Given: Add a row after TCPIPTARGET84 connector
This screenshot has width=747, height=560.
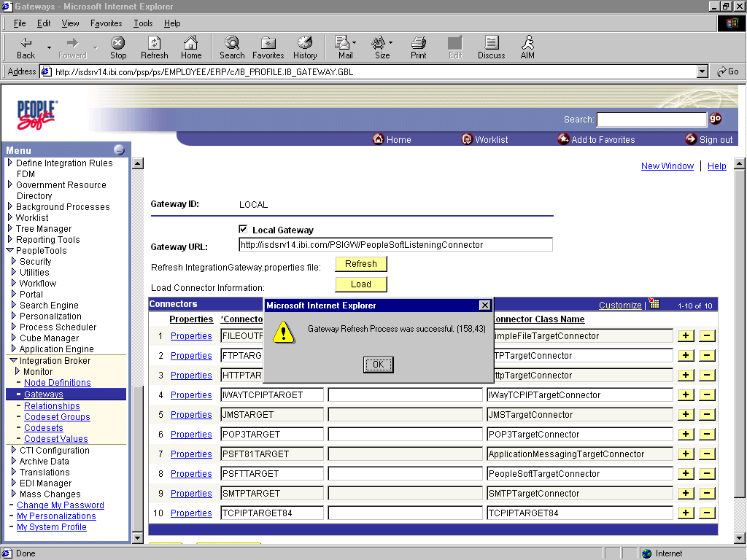Looking at the screenshot, I should pos(686,513).
